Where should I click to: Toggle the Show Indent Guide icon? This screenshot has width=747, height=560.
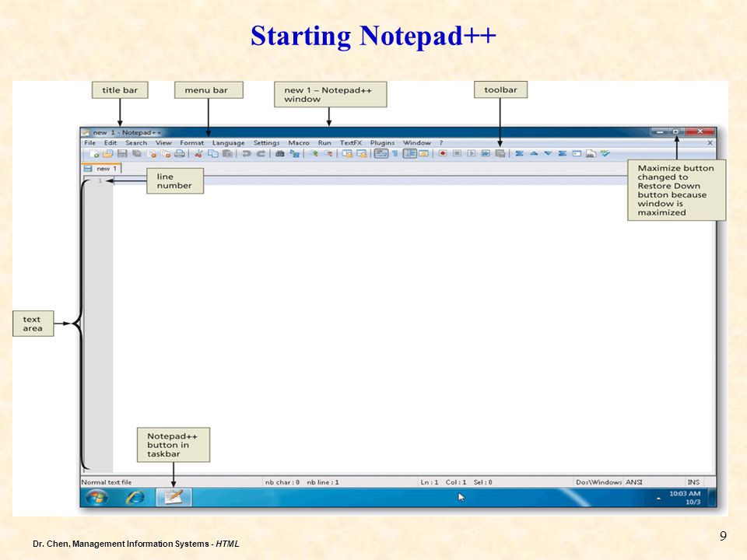tap(410, 154)
